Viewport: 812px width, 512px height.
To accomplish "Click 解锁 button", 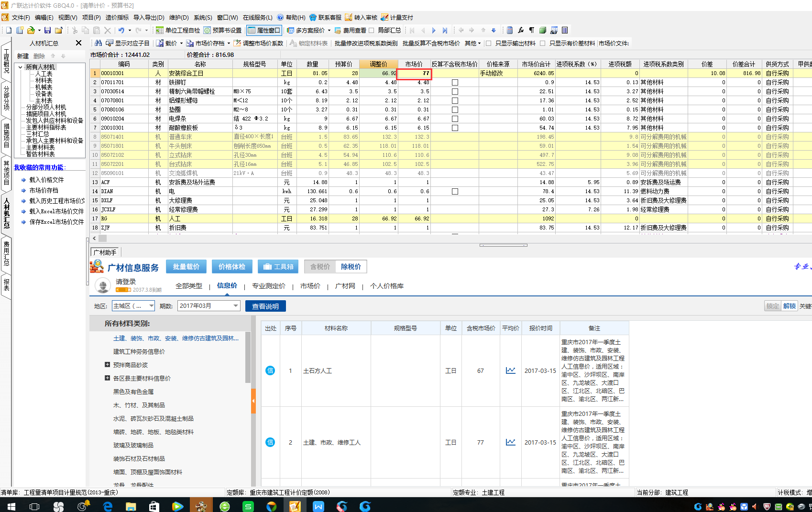I will point(790,306).
